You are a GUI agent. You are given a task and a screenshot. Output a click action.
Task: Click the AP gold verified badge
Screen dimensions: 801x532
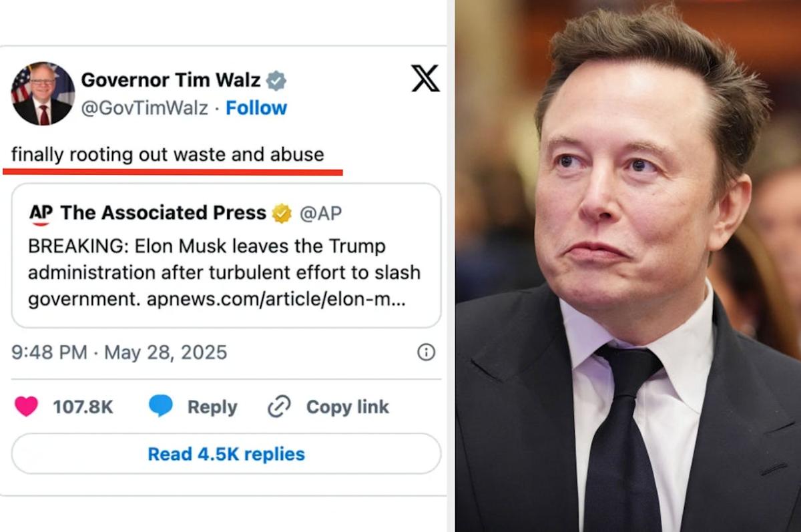coord(282,213)
